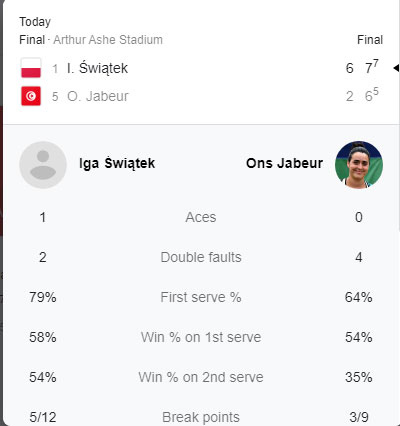Viewport: 400px width, 426px height.
Task: Select O. Jabeur in the scoreboard
Action: (x=98, y=96)
